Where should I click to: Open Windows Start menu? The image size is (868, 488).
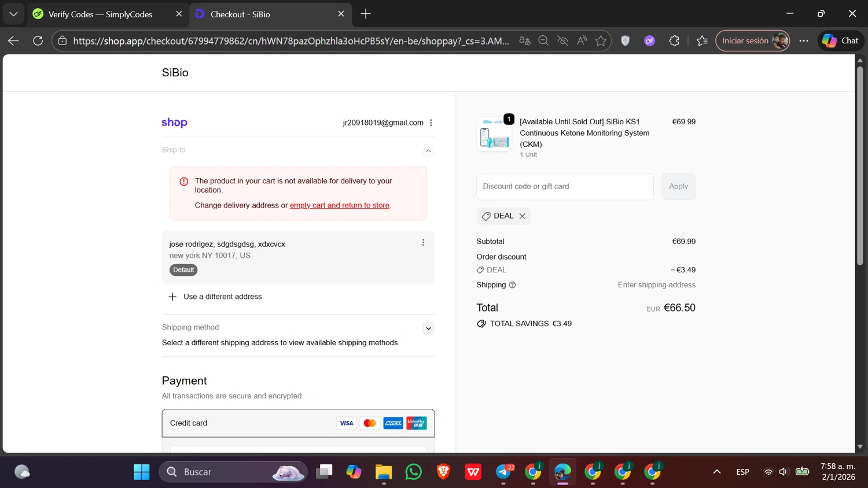tap(142, 472)
